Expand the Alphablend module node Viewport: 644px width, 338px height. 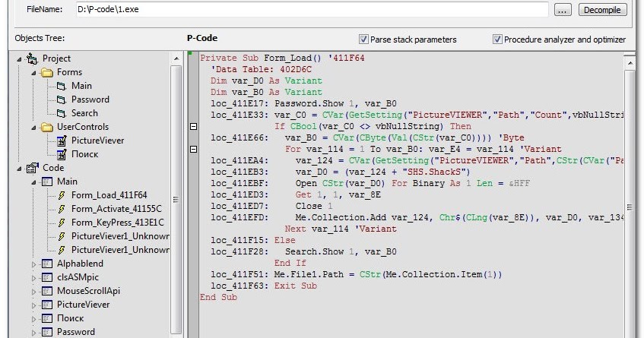[x=33, y=264]
